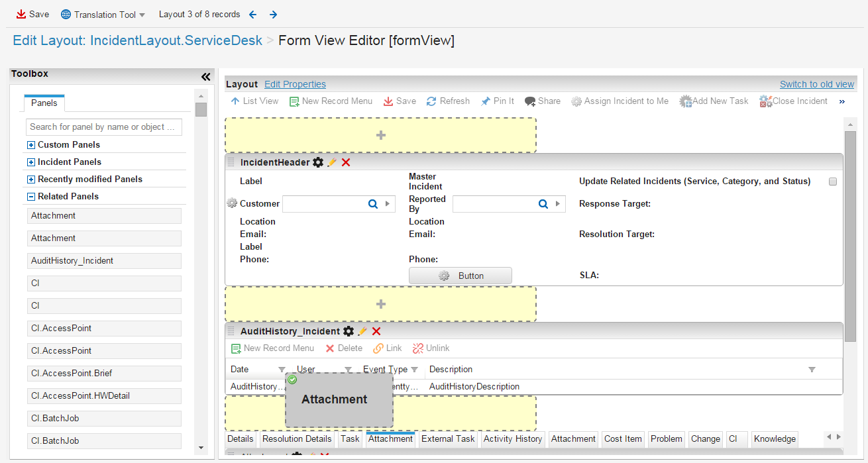868x463 pixels.
Task: Click the panel search input field
Action: coord(103,127)
